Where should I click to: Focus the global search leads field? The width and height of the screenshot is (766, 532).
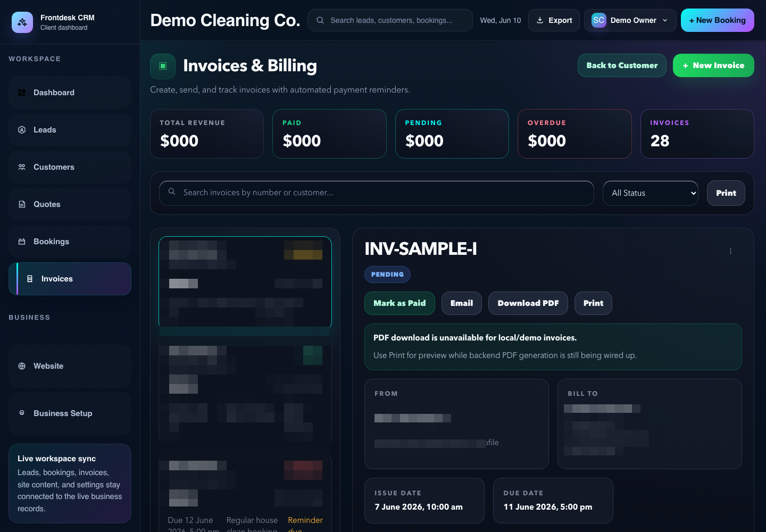390,20
